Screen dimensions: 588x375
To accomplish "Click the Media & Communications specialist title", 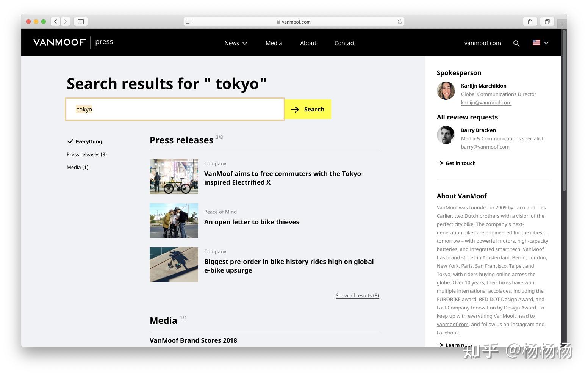I will (x=502, y=138).
